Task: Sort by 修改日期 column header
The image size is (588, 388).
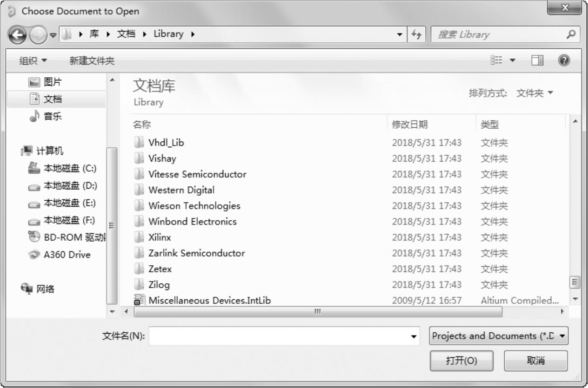Action: coord(410,125)
